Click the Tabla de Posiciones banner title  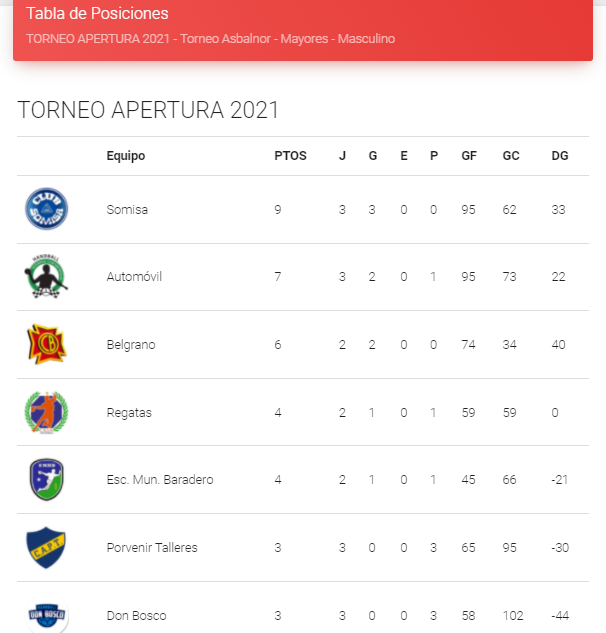click(x=97, y=14)
